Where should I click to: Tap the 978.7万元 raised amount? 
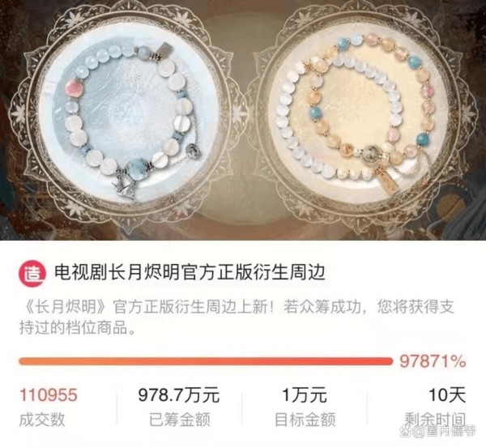coord(179,395)
